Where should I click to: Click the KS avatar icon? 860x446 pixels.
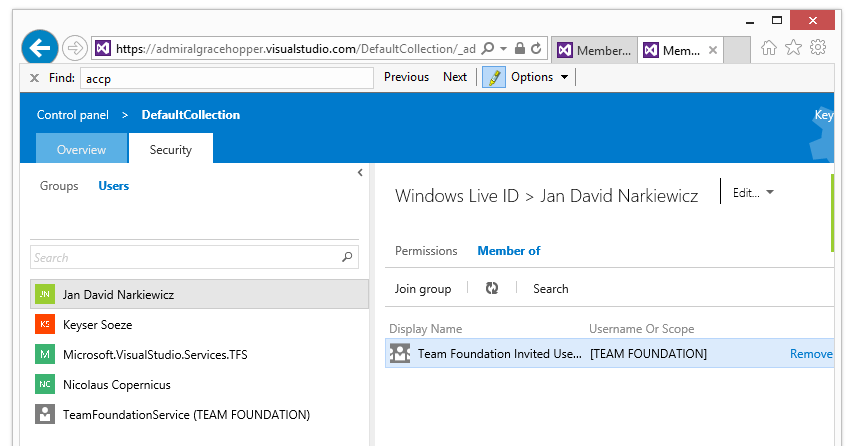pos(44,324)
